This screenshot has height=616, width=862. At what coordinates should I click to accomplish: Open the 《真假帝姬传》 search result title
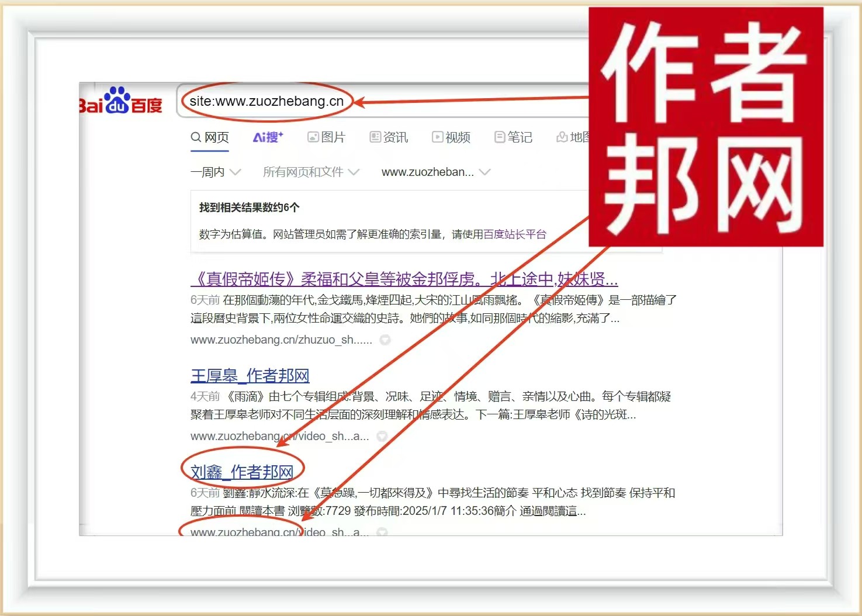click(x=404, y=279)
